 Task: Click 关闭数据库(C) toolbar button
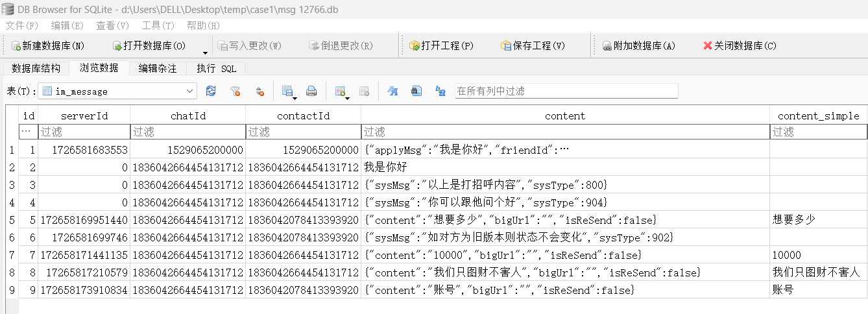[x=740, y=46]
